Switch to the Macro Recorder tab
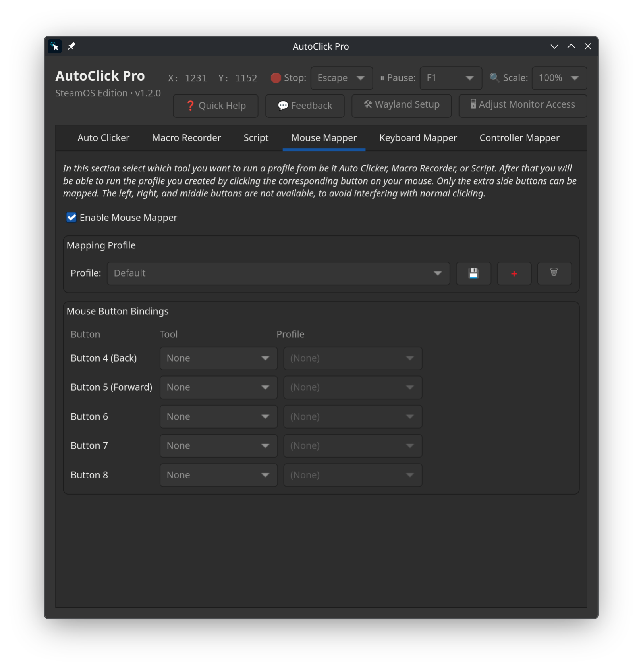The height and width of the screenshot is (672, 643). coord(186,138)
